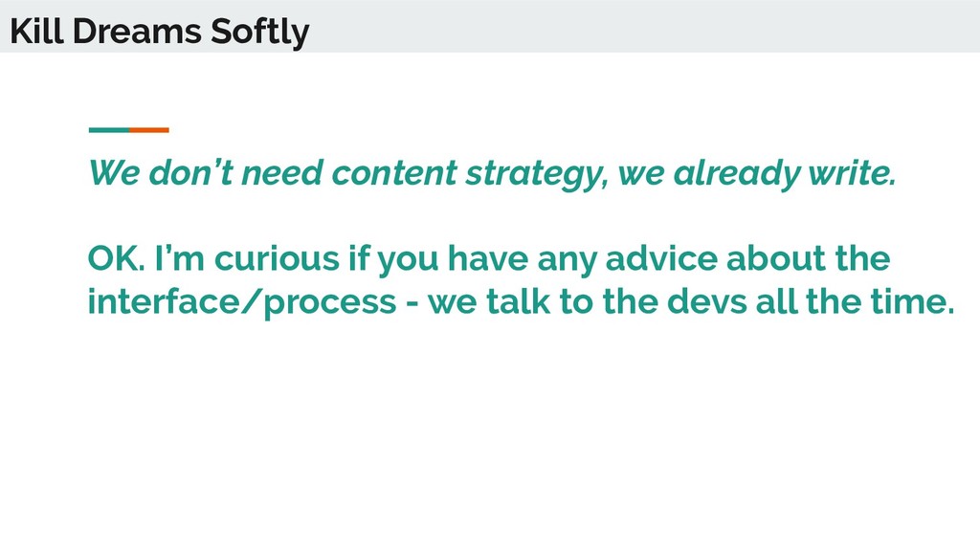Click the word 'content' in the italic quote
This screenshot has width=980, height=551.
(393, 173)
